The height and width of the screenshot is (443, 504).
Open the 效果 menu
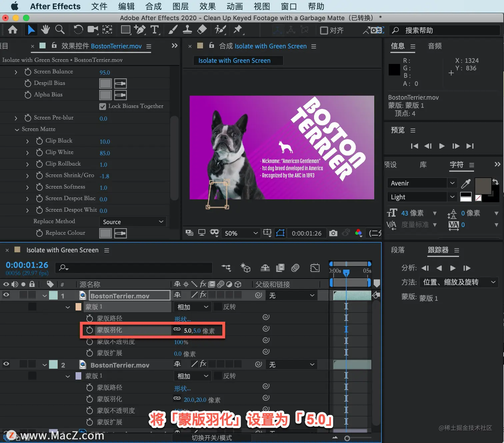tap(208, 6)
